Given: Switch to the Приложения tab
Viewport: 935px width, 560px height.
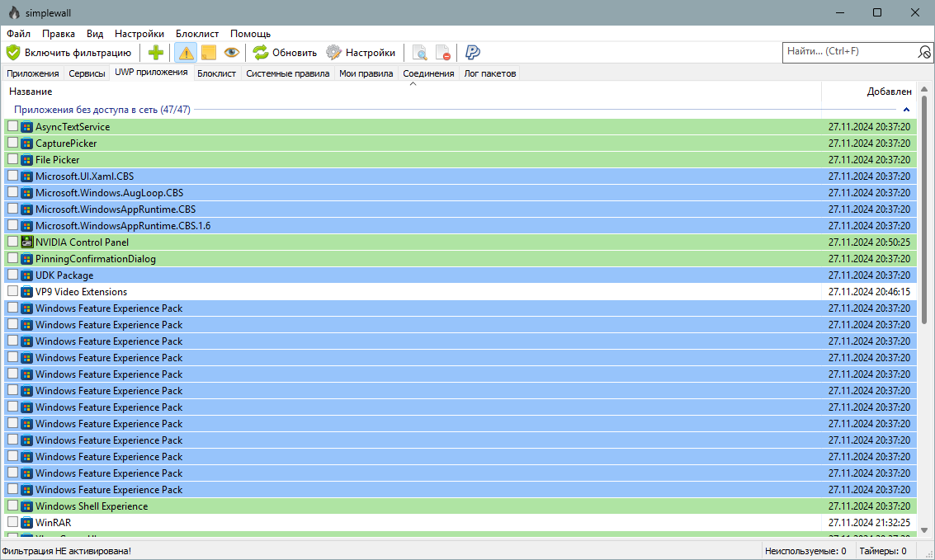Looking at the screenshot, I should click(x=33, y=73).
